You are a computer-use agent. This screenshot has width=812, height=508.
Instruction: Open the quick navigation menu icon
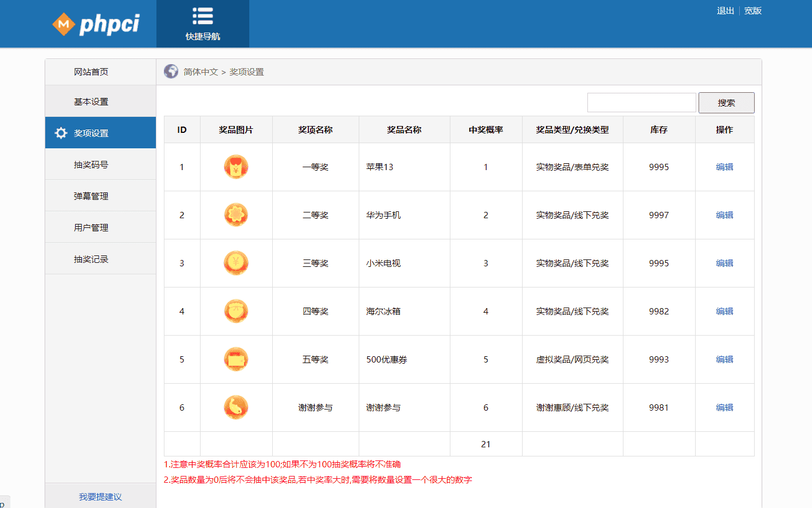(202, 17)
